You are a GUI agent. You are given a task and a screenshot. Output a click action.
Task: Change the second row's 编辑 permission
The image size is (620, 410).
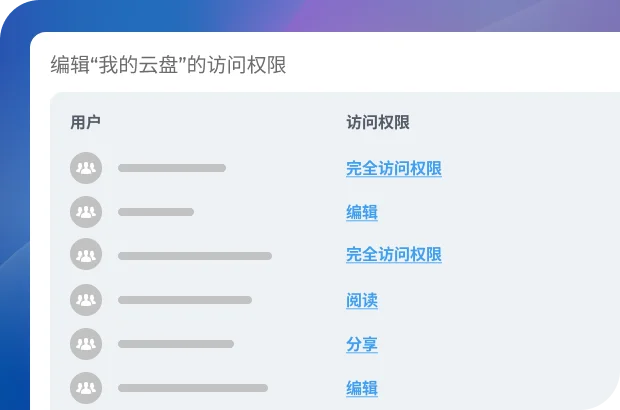tap(361, 213)
